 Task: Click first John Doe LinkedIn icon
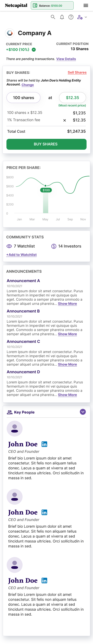point(44,444)
